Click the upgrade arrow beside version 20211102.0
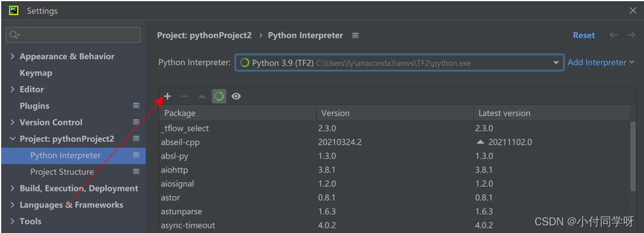Image resolution: width=644 pixels, height=233 pixels. click(480, 142)
